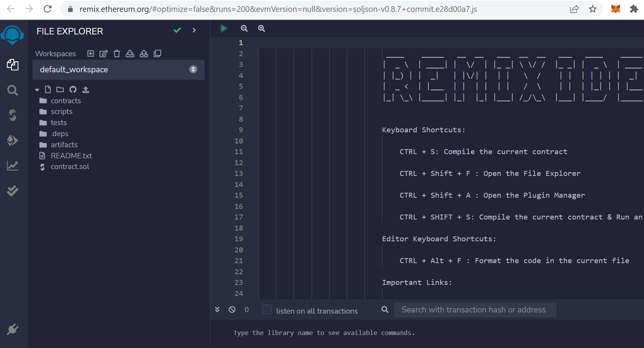Open Solidity compiler sidebar icon
The image size is (644, 348).
click(13, 115)
